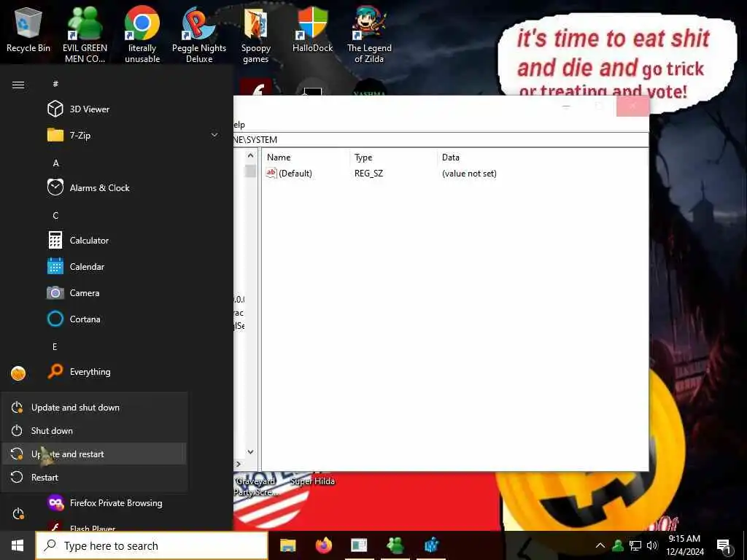Choose Update and shut down
747x560 pixels.
94,408
